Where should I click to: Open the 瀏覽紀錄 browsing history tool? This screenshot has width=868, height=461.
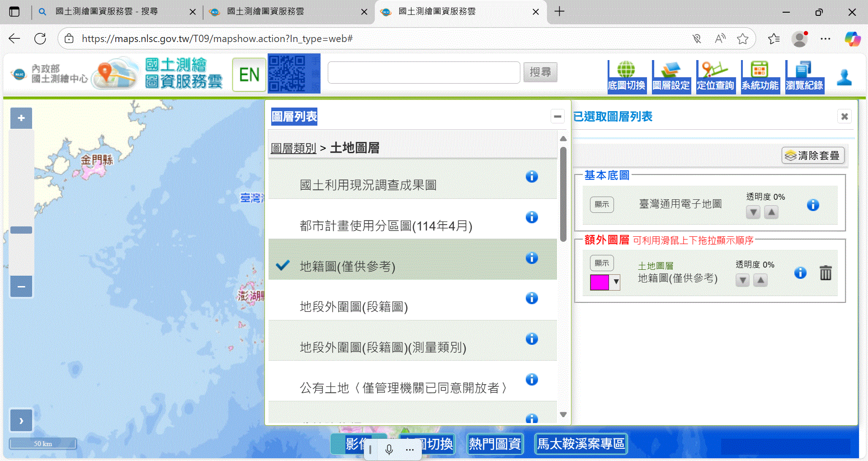804,76
